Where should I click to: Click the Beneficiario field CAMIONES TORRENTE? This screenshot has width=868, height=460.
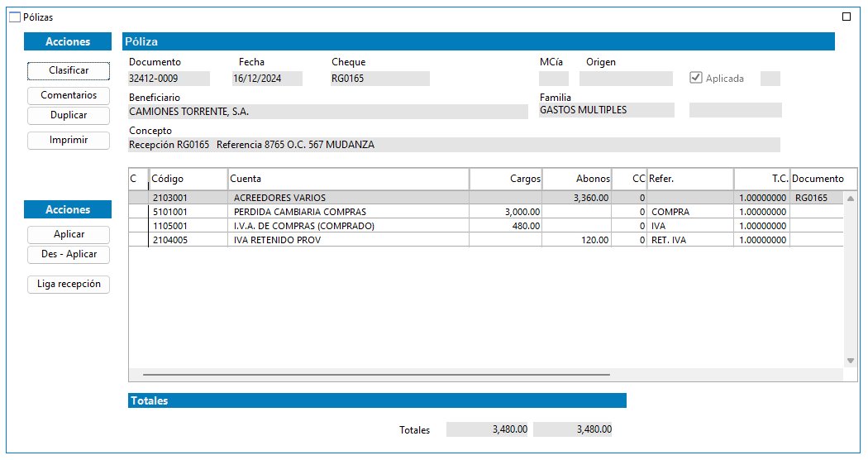(x=328, y=112)
